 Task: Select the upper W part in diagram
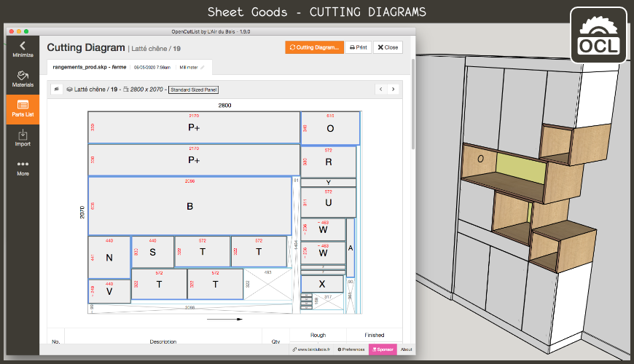coord(323,230)
